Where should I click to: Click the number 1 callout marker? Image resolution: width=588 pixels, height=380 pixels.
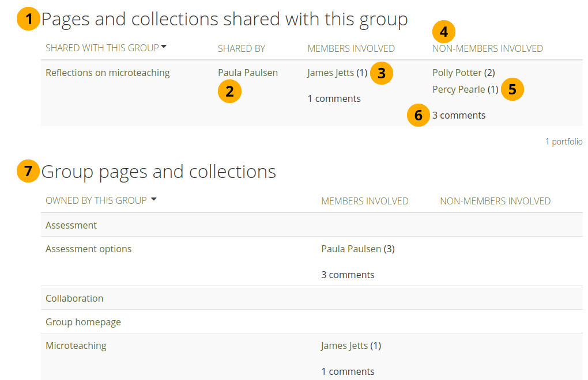[x=28, y=20]
